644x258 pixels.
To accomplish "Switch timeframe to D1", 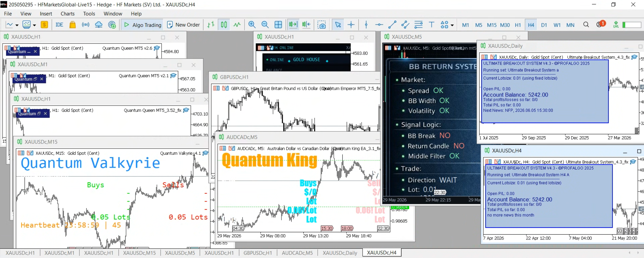I will click(544, 25).
